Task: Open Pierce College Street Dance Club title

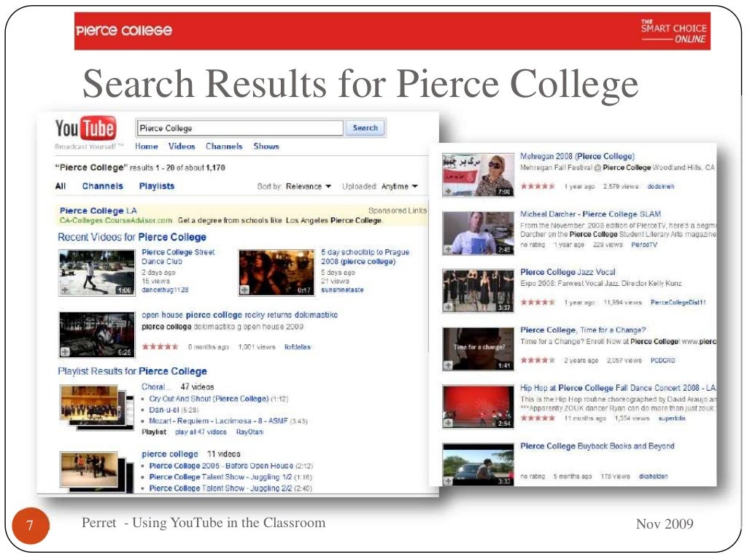Action: tap(178, 257)
